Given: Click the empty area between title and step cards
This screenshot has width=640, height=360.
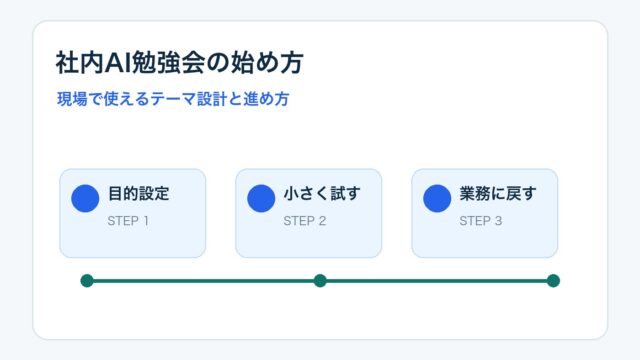Looking at the screenshot, I should coord(320,139).
